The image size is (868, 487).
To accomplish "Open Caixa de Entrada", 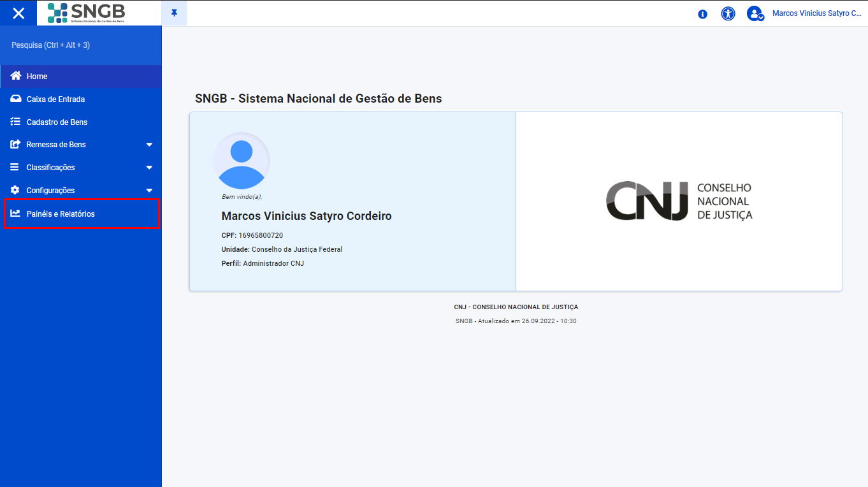I will point(81,99).
